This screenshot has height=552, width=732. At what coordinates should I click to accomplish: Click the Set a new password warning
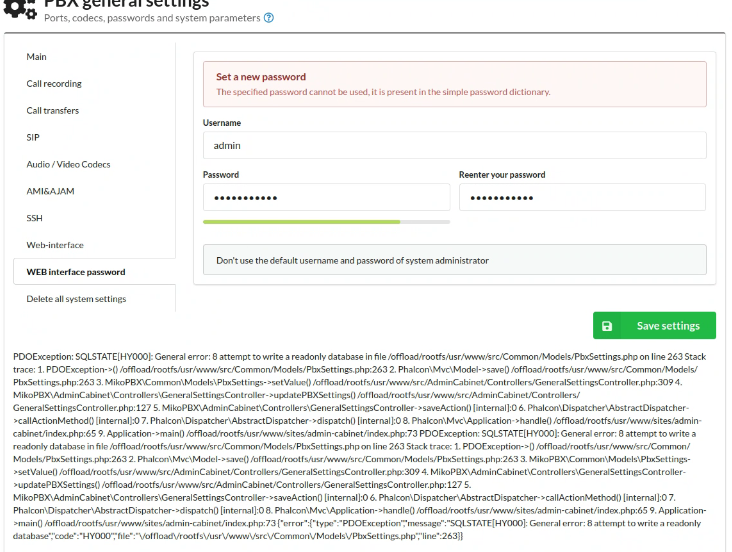tap(454, 84)
